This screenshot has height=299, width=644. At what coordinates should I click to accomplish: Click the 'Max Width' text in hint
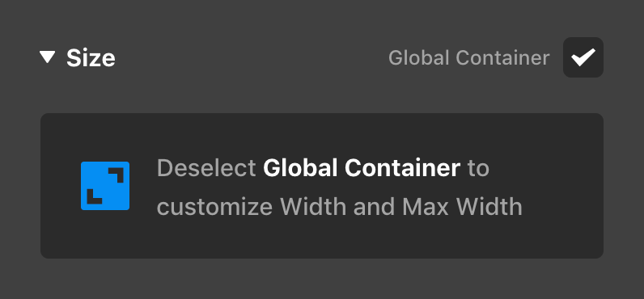click(x=462, y=207)
